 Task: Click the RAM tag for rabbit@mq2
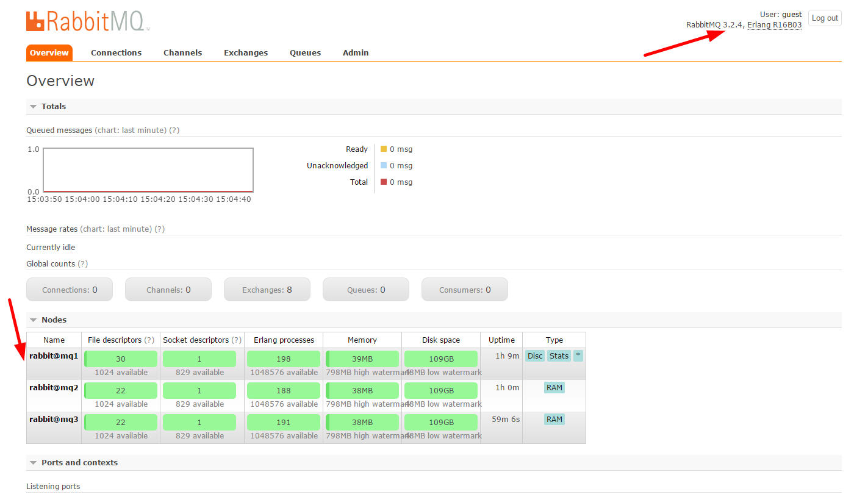coord(554,388)
